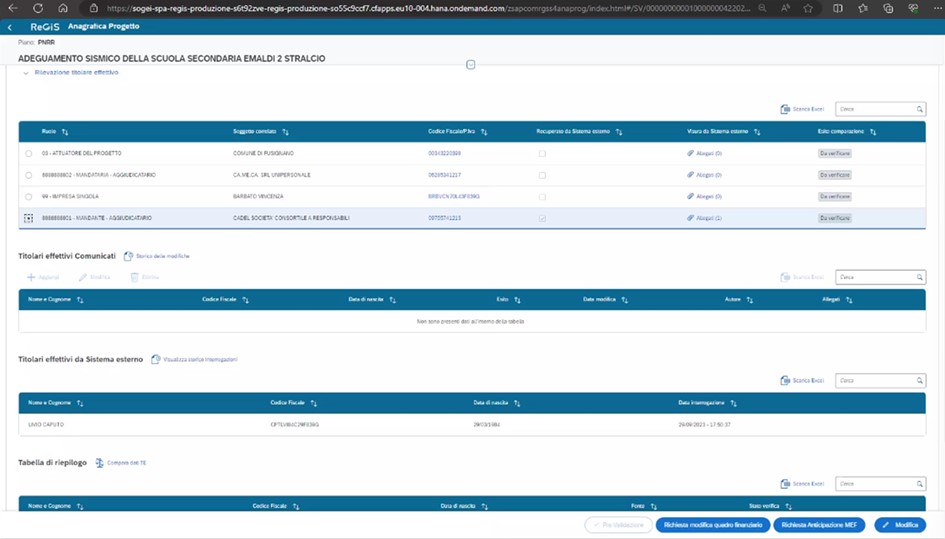This screenshot has width=945, height=539.
Task: Collapse the page header using center toggle
Action: coord(471,65)
